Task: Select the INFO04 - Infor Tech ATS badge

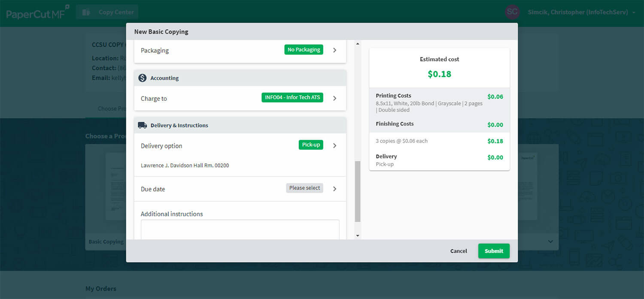Action: (x=292, y=97)
